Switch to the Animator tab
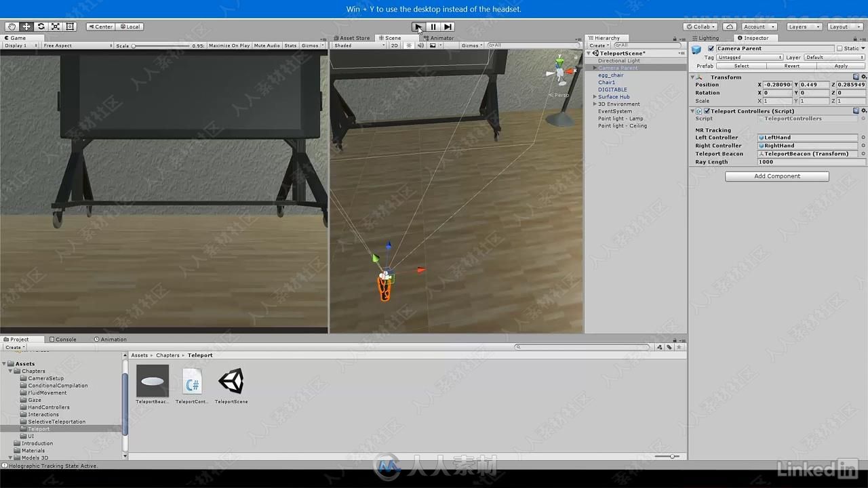Screen dimensions: 868x488 point(439,38)
